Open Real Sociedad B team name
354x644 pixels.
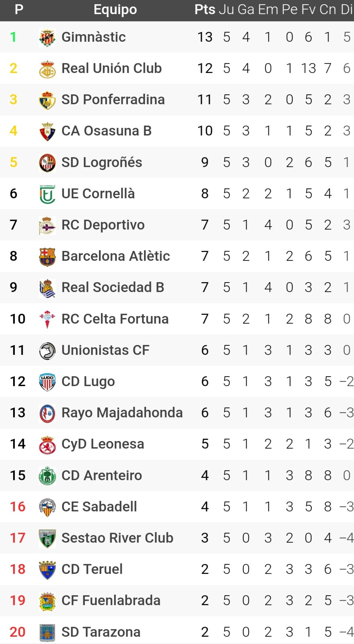pyautogui.click(x=113, y=287)
